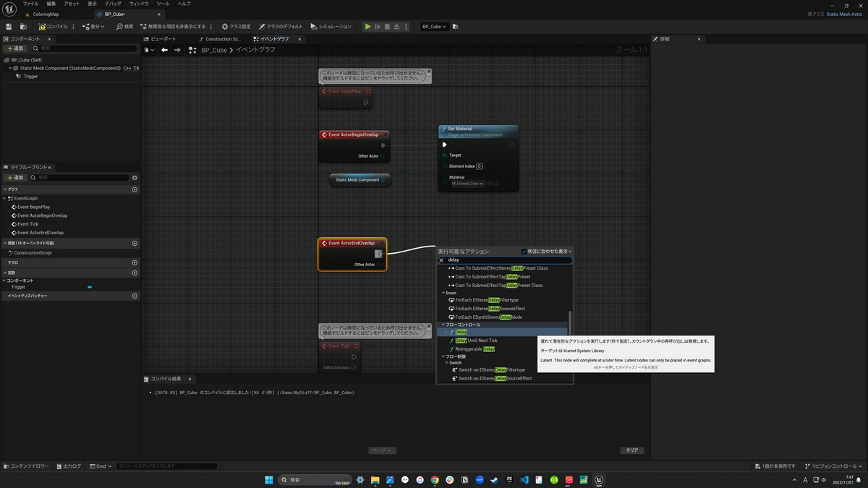Click the コンパイル (Compile) button
The width and height of the screenshot is (868, 488).
click(54, 27)
